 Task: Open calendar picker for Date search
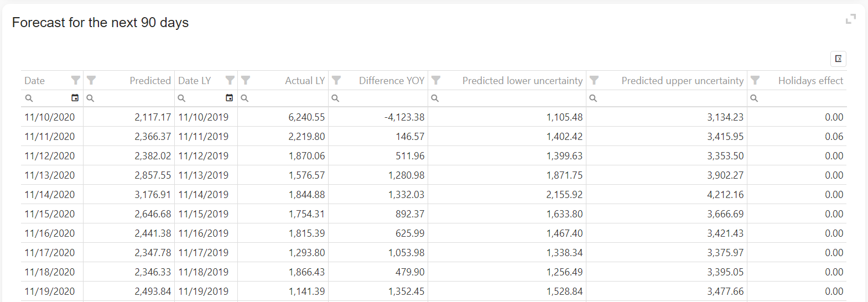75,98
